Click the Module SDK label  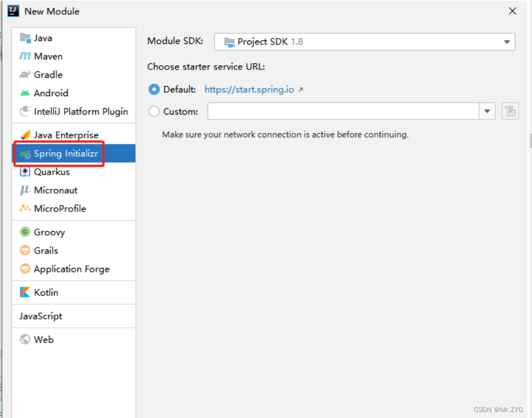175,41
